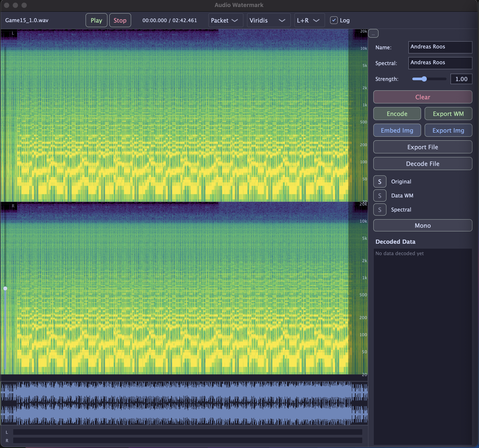
Task: Play the Game15_1.0.wav audio
Action: (x=96, y=20)
